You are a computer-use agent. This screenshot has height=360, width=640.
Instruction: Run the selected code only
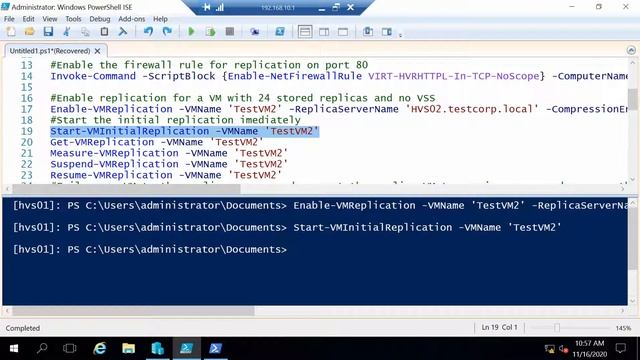tap(210, 31)
